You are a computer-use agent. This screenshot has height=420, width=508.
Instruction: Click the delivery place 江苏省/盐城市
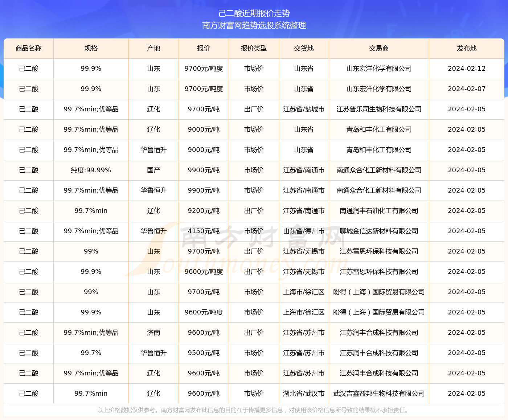coord(304,109)
